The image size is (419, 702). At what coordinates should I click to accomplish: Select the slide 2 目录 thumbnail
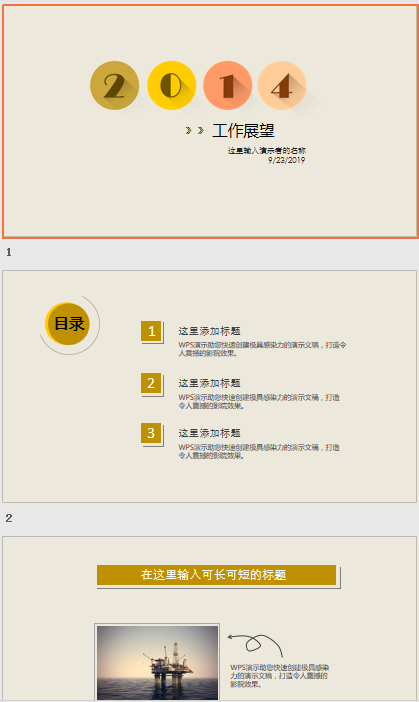pyautogui.click(x=210, y=386)
